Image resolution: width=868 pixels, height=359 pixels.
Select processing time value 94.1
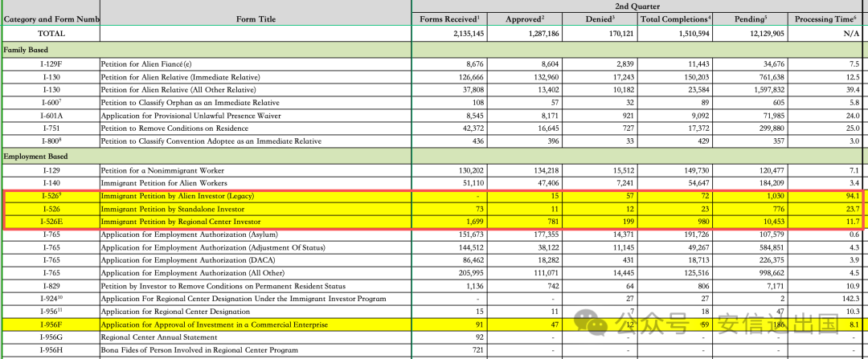click(x=851, y=196)
